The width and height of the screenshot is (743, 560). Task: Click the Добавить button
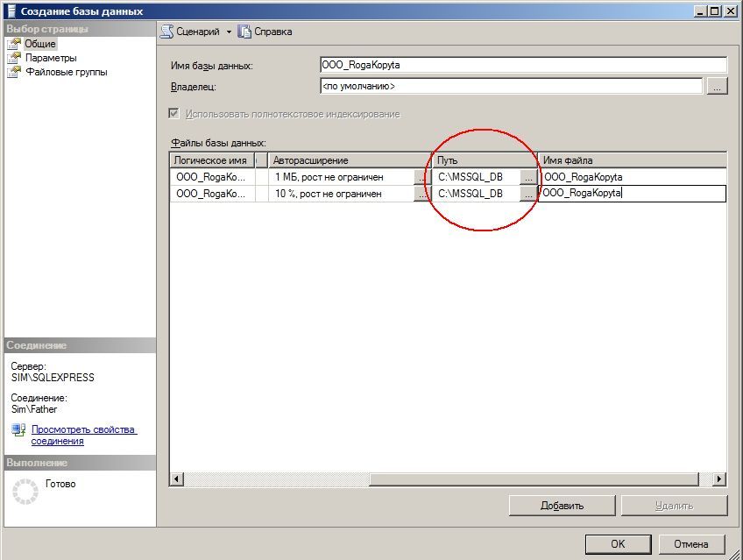coord(562,506)
